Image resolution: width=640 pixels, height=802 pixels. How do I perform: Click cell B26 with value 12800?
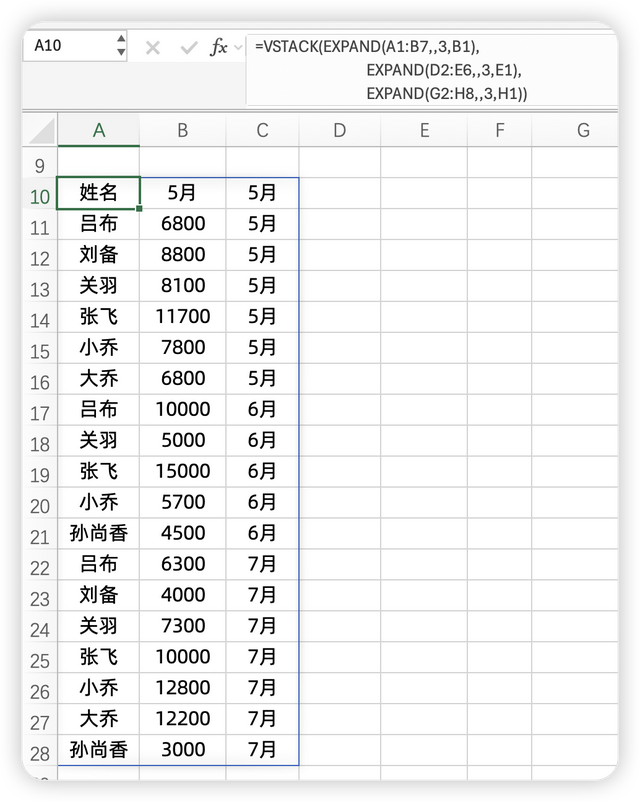(x=183, y=688)
